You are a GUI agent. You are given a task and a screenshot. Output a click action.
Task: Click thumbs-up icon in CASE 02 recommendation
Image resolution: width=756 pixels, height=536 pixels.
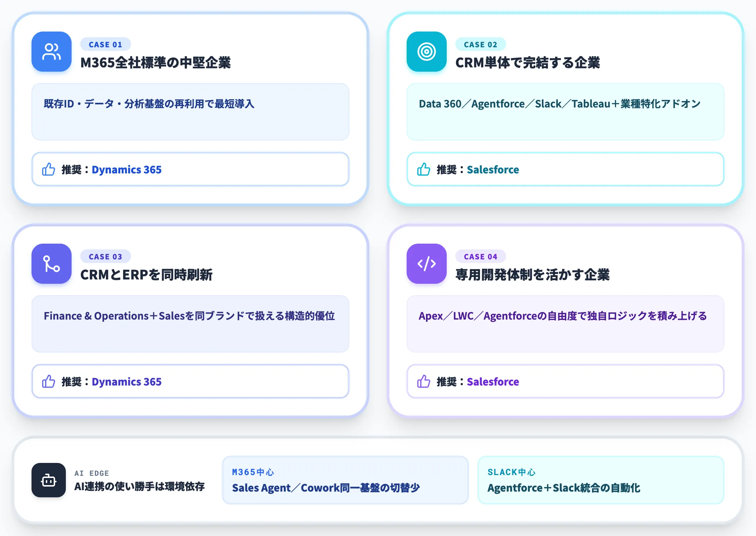(424, 169)
